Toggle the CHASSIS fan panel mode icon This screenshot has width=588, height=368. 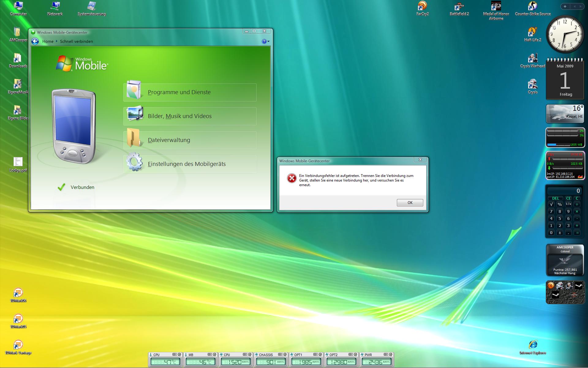280,355
